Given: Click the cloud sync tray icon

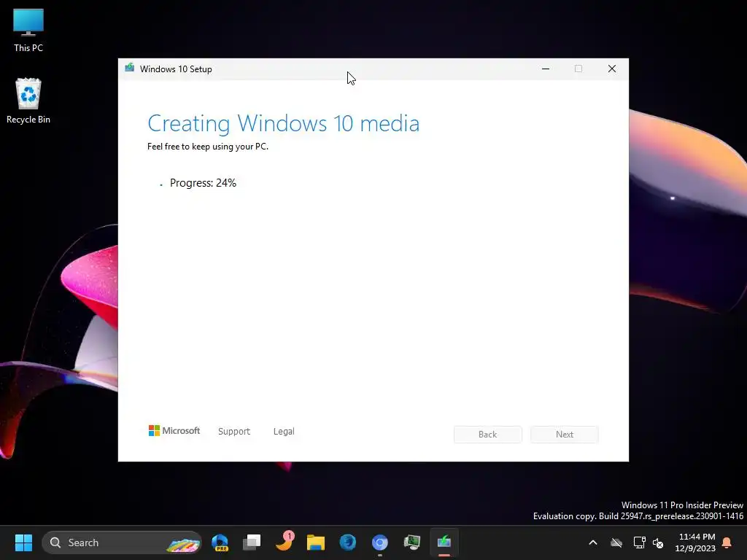Looking at the screenshot, I should pos(616,542).
